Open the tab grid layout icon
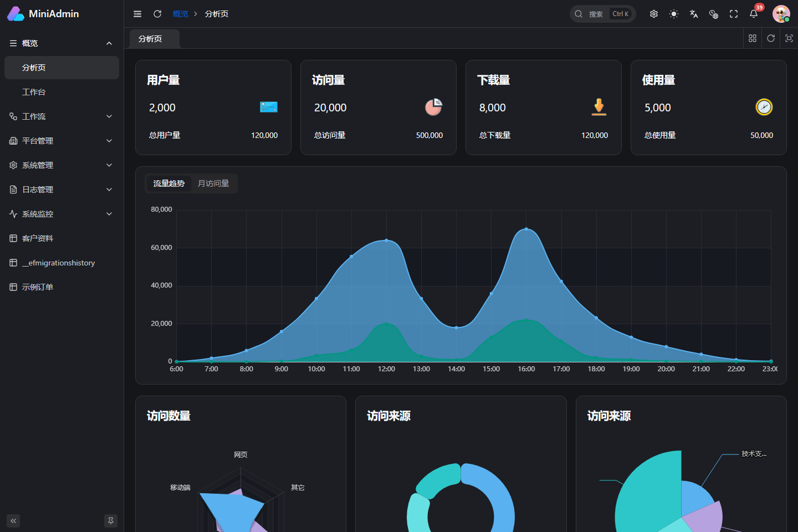 click(x=753, y=38)
